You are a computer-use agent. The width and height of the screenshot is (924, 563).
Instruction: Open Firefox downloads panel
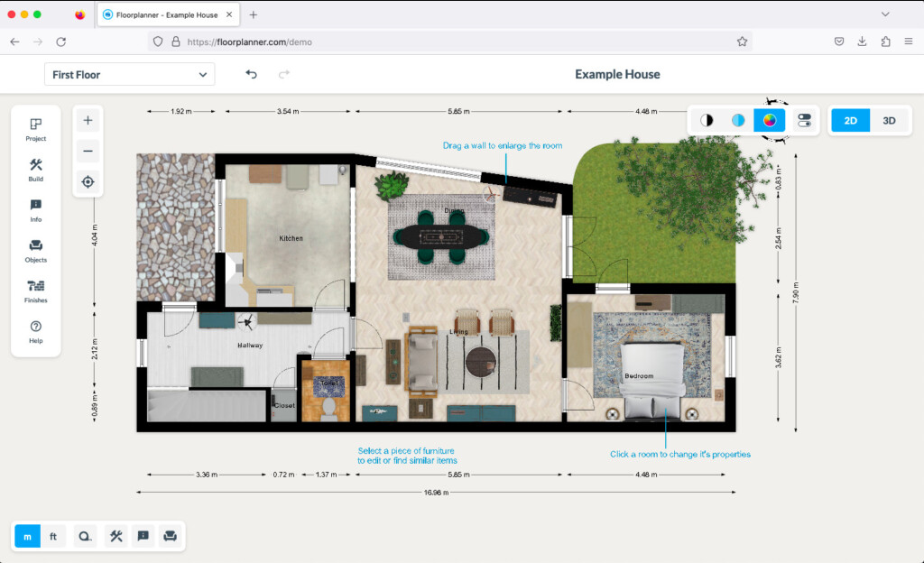click(862, 42)
